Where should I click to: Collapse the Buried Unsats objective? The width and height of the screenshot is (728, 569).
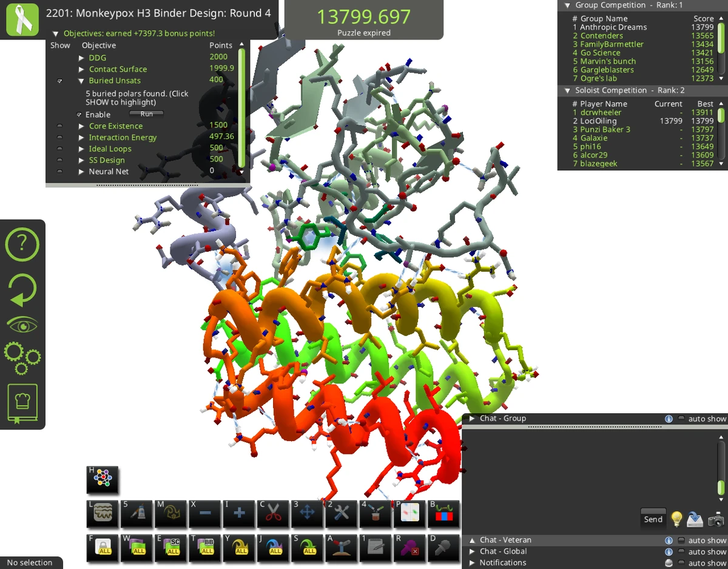(81, 80)
